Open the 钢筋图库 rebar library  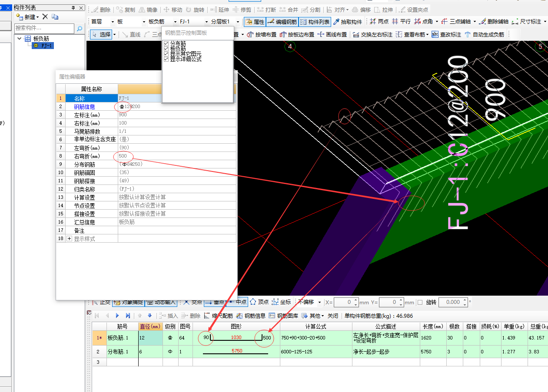tap(283, 316)
